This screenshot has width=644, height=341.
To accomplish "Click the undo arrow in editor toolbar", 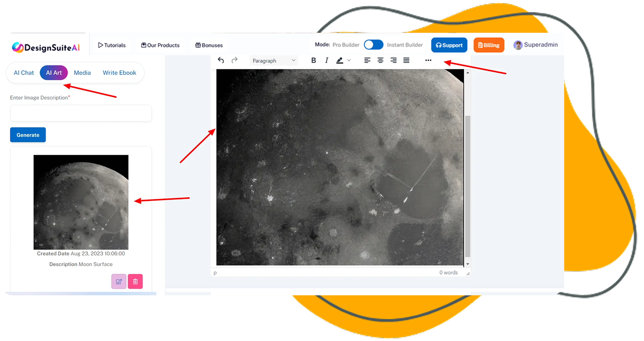I will (221, 60).
